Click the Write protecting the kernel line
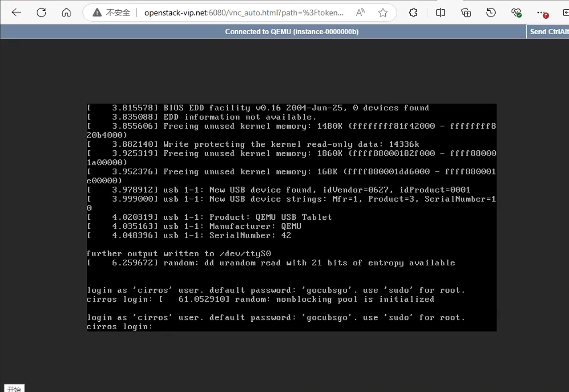Screen dimensions: 569x392 point(253,144)
